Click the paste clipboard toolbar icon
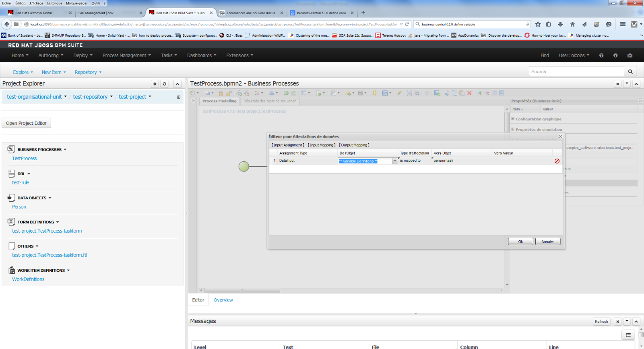This screenshot has height=349, width=644. (462, 93)
